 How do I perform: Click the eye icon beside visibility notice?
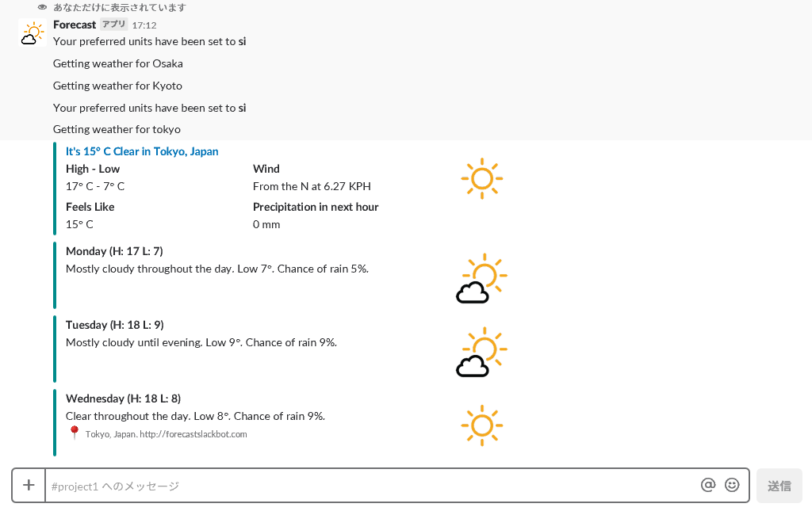click(x=43, y=7)
